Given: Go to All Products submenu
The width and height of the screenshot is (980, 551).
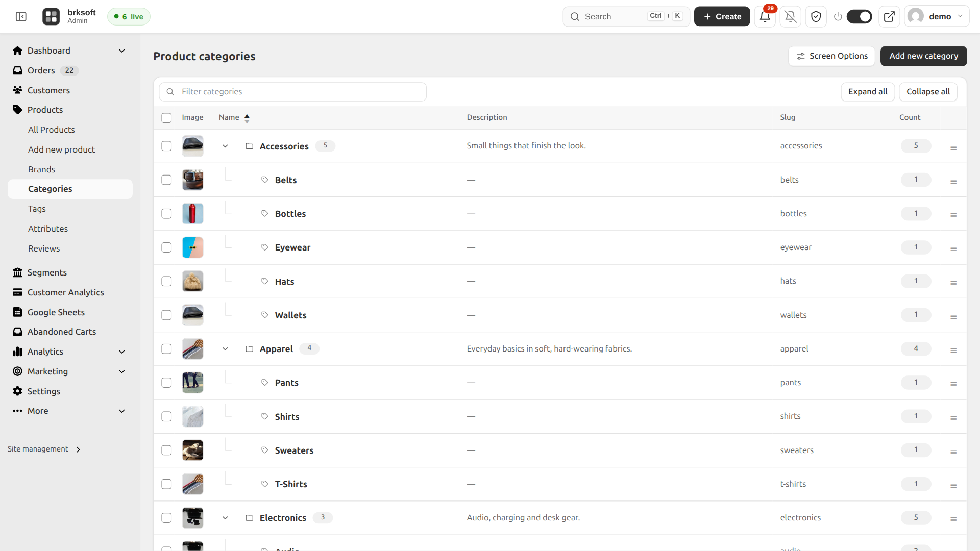Looking at the screenshot, I should 52,130.
